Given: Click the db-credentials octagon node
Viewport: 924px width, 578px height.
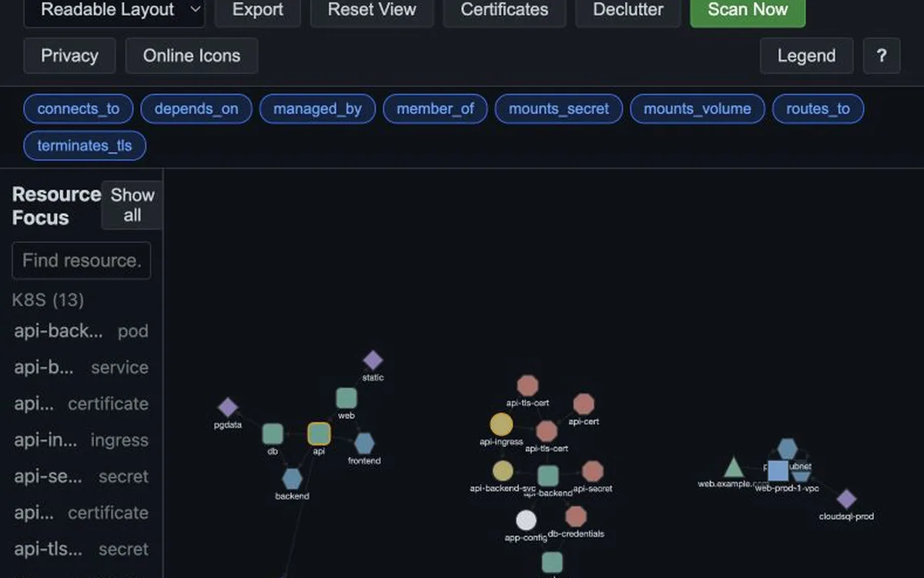Looking at the screenshot, I should [x=575, y=516].
